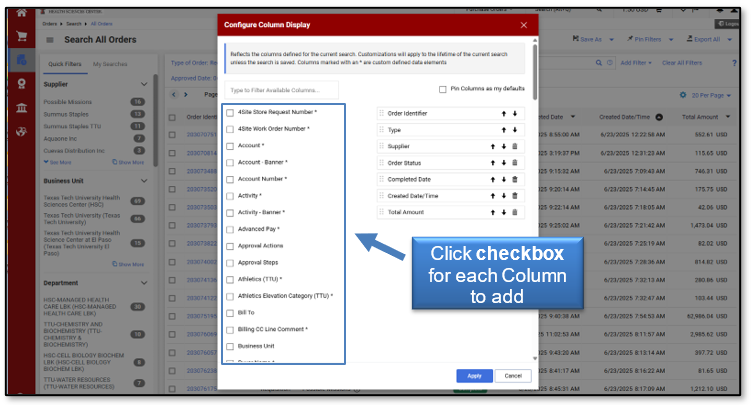Open the Add Filter dropdown
Image resolution: width=751 pixels, height=405 pixels.
(636, 63)
